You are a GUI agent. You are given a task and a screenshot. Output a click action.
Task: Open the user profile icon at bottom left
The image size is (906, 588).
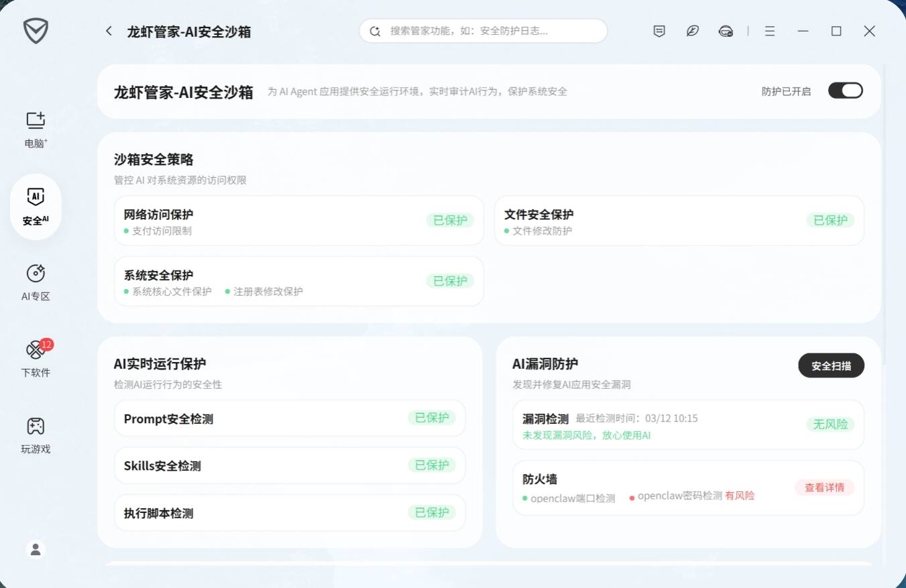coord(35,549)
